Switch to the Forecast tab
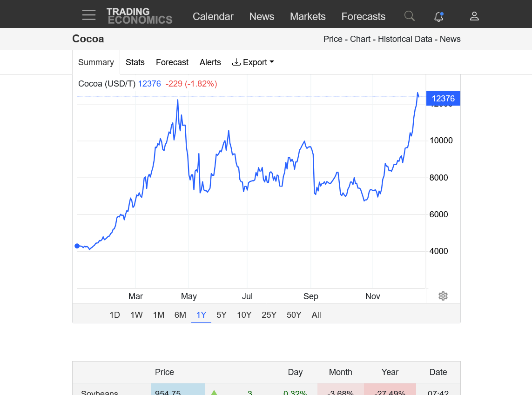 172,62
